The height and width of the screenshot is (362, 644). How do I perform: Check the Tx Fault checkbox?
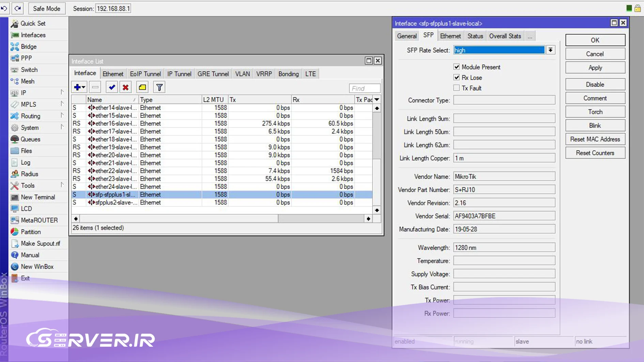click(457, 88)
